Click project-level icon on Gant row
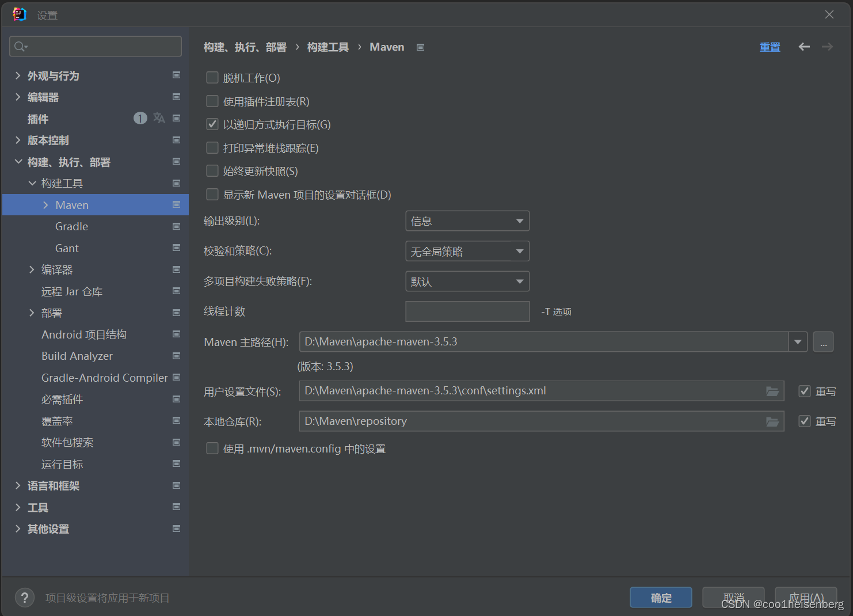This screenshot has width=853, height=616. [x=177, y=248]
